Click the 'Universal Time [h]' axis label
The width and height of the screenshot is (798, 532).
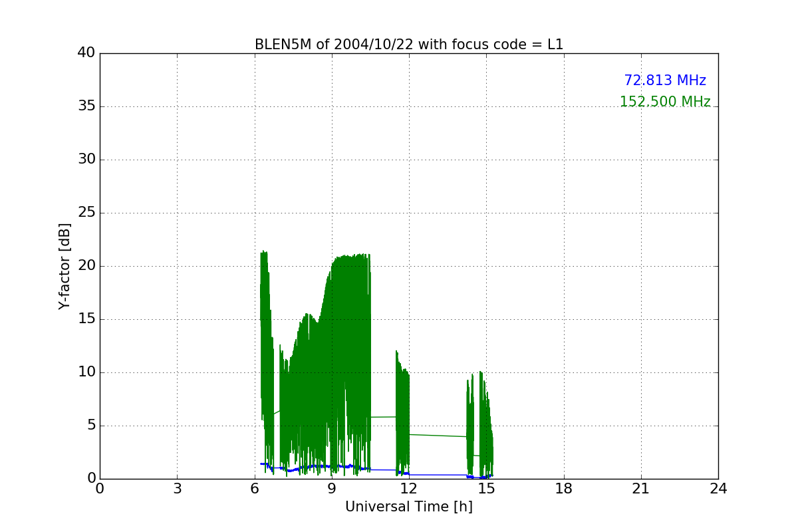tap(409, 507)
